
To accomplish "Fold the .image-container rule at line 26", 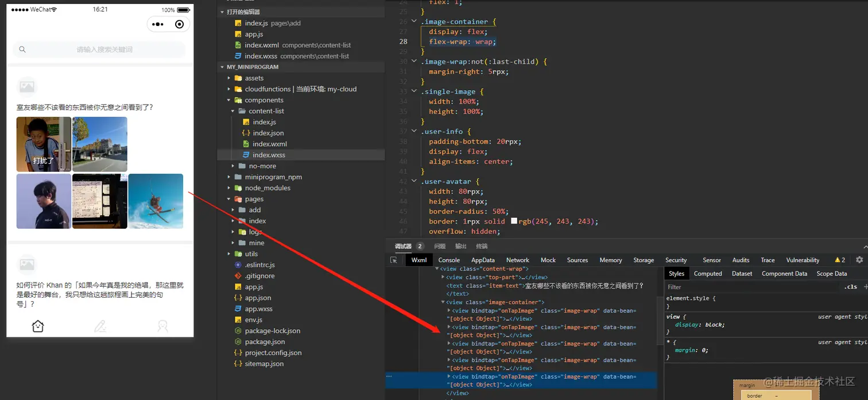I will (414, 22).
